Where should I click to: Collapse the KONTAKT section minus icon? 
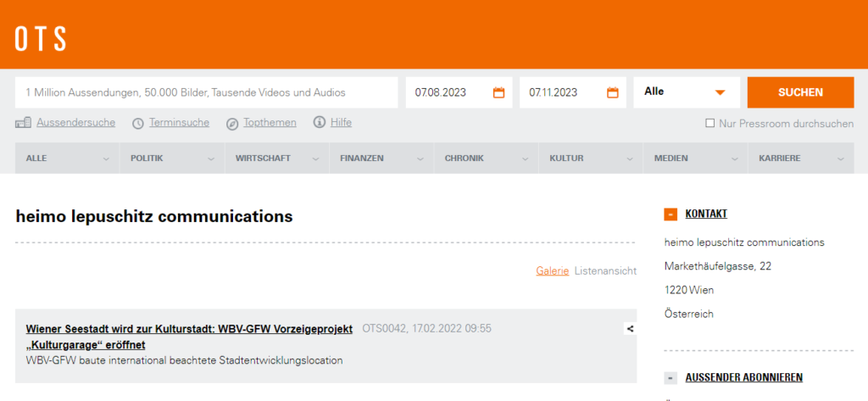tap(670, 214)
